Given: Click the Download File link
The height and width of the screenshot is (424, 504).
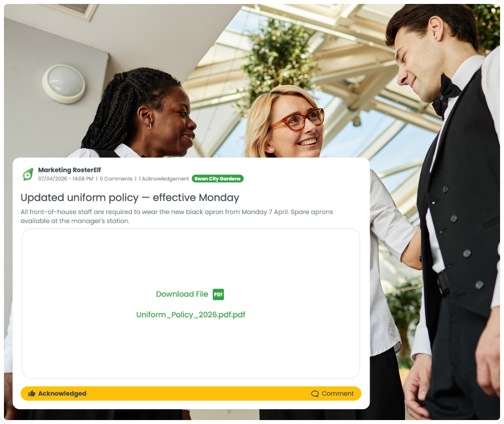Looking at the screenshot, I should click(182, 294).
